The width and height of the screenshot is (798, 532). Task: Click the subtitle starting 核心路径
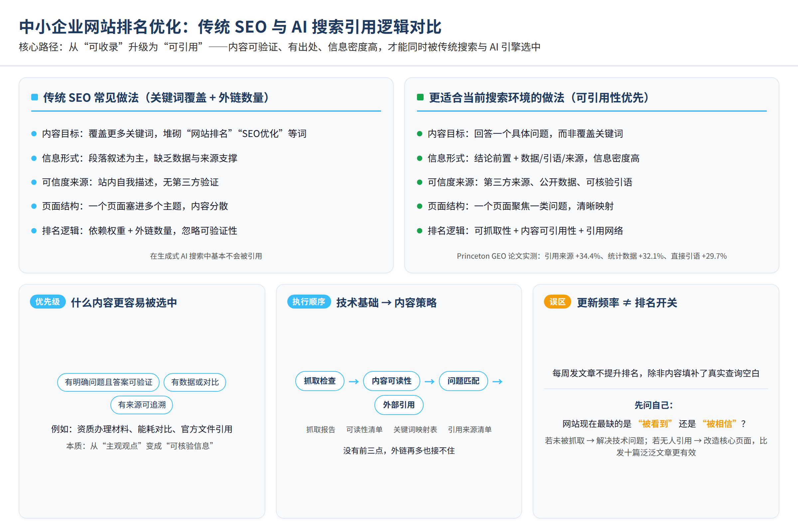tap(280, 47)
